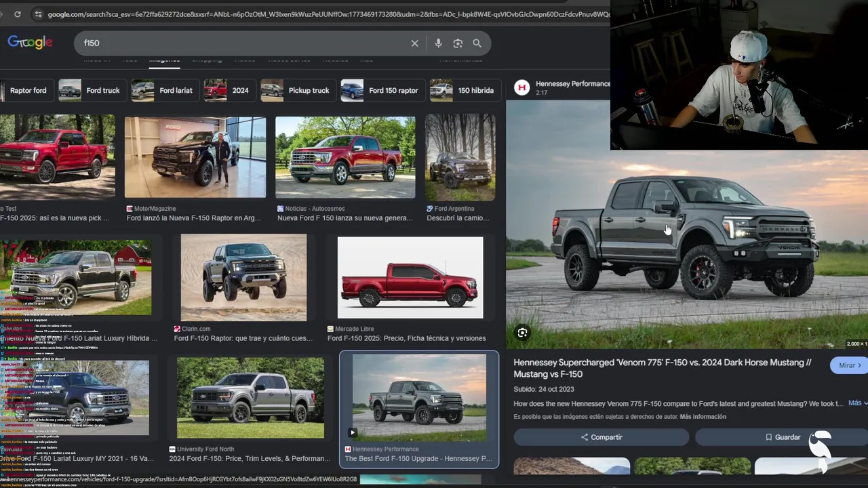The height and width of the screenshot is (488, 868).
Task: Click the Compartir share button
Action: coord(601,437)
